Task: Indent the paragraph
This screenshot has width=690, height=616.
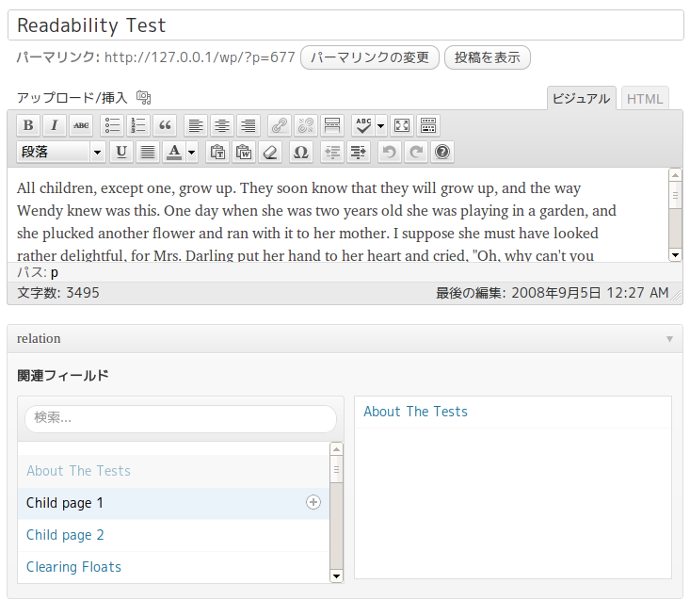Action: pos(359,152)
